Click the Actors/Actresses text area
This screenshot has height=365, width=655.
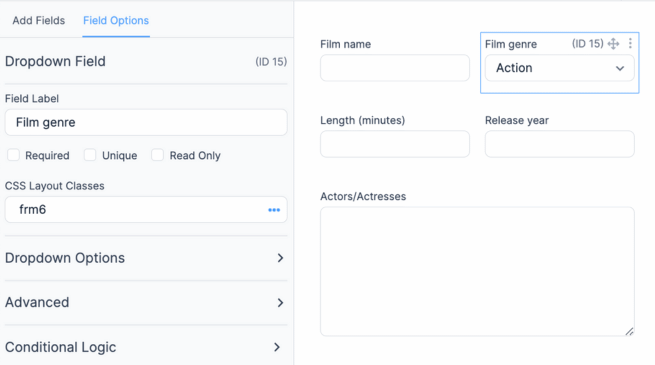tap(477, 271)
